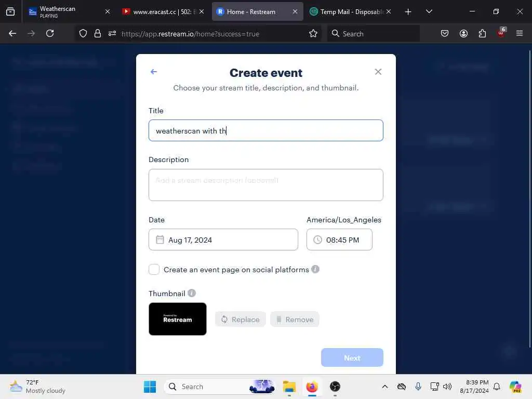Open Firefox account menu
Screen dimensions: 532x399
click(463, 33)
